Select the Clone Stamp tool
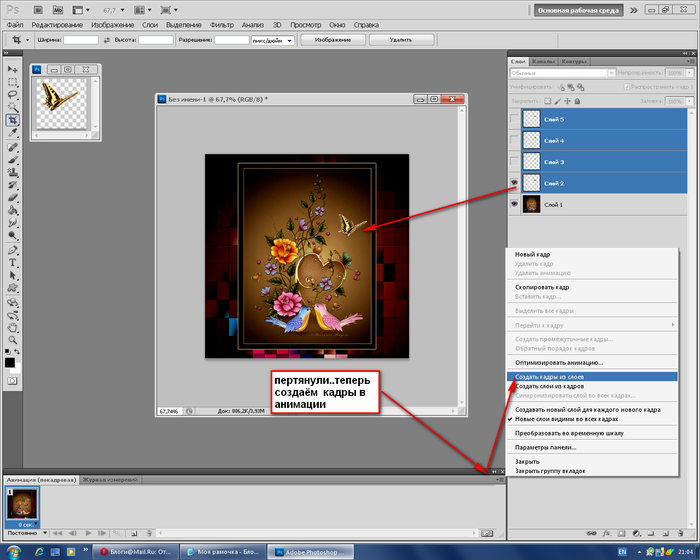Image resolution: width=700 pixels, height=560 pixels. coord(12,172)
